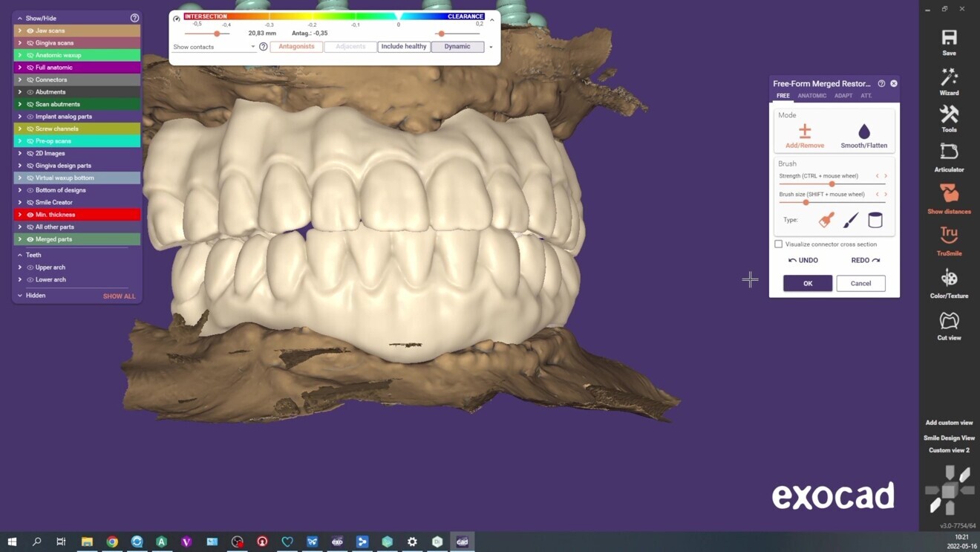Launch the Wizard
980x552 pixels.
(949, 82)
